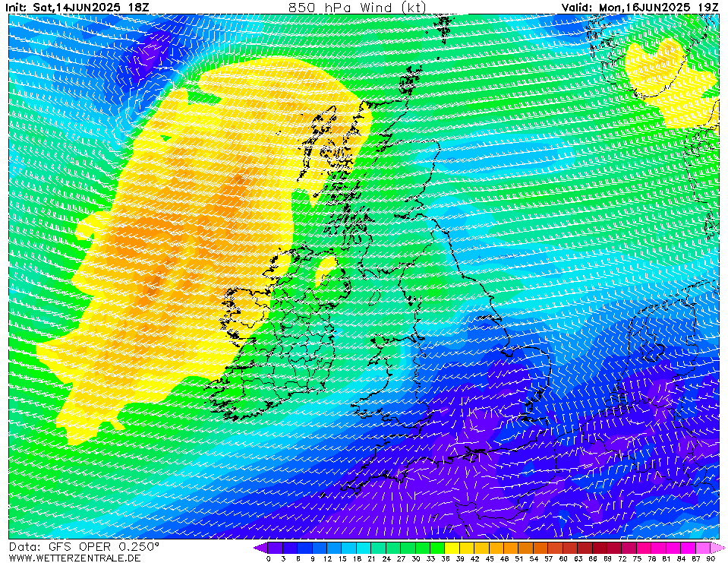Open the WWW.WETTERZENTRALE.DE link text

[74, 558]
